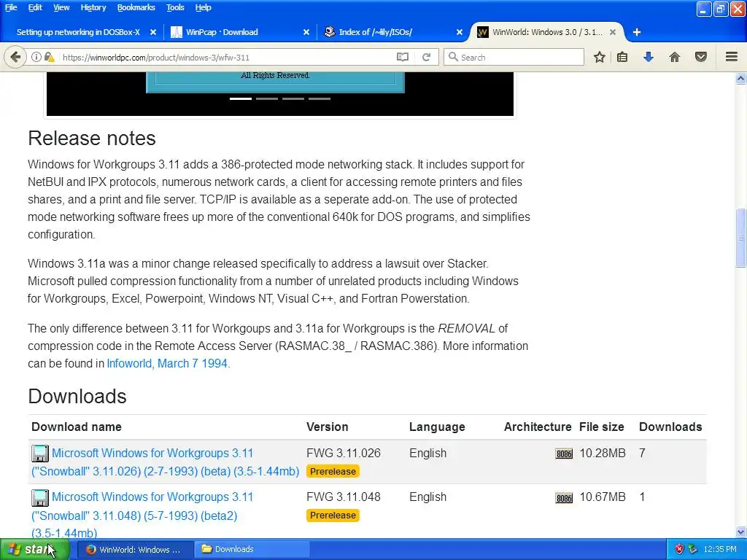Open the Help menu
747x560 pixels.
coord(203,7)
